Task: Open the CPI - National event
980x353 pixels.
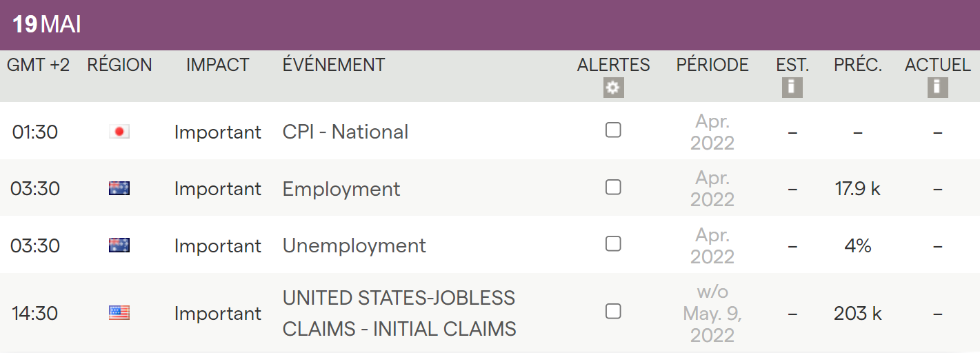Action: tap(345, 132)
